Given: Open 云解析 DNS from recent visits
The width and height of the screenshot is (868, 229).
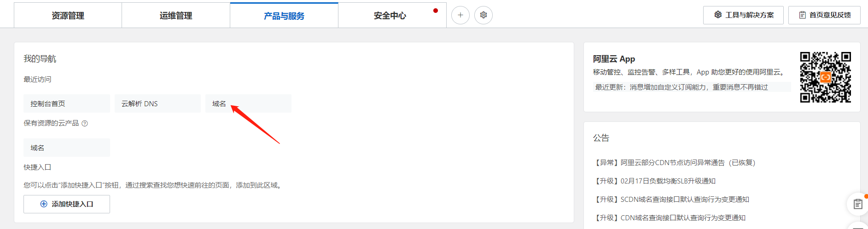Looking at the screenshot, I should [157, 103].
